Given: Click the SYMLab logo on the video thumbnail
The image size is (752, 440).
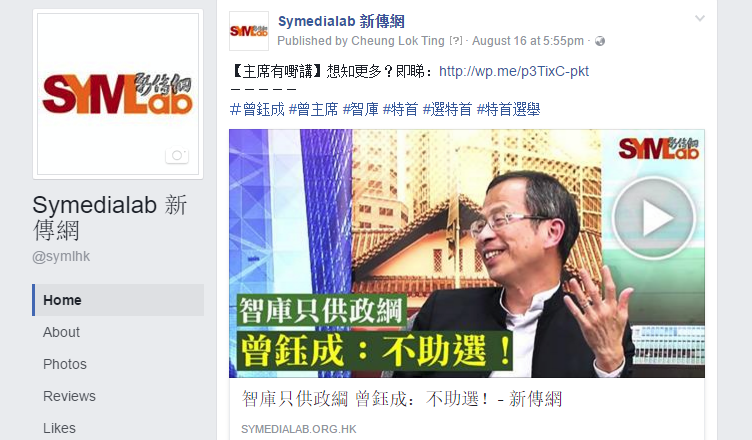Looking at the screenshot, I should tap(658, 148).
